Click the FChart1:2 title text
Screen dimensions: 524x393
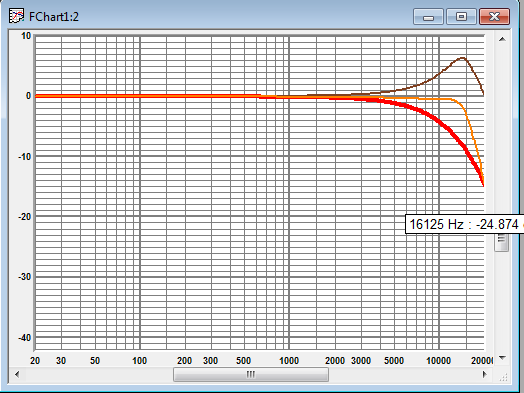coord(54,17)
